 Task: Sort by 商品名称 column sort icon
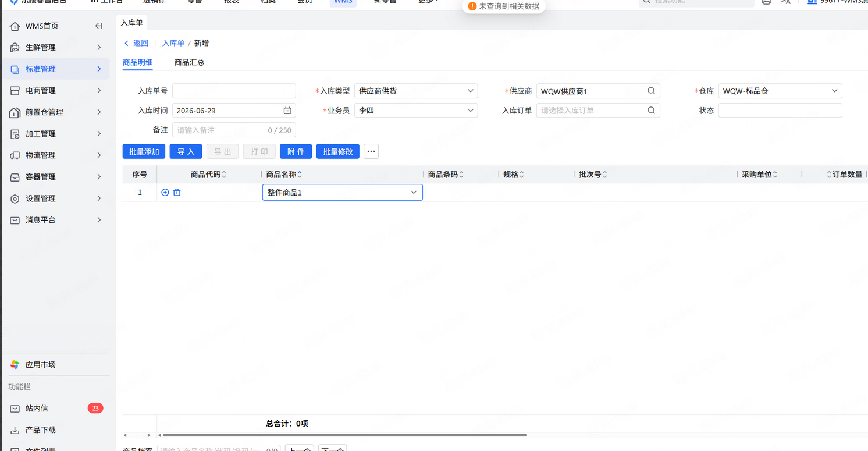300,175
